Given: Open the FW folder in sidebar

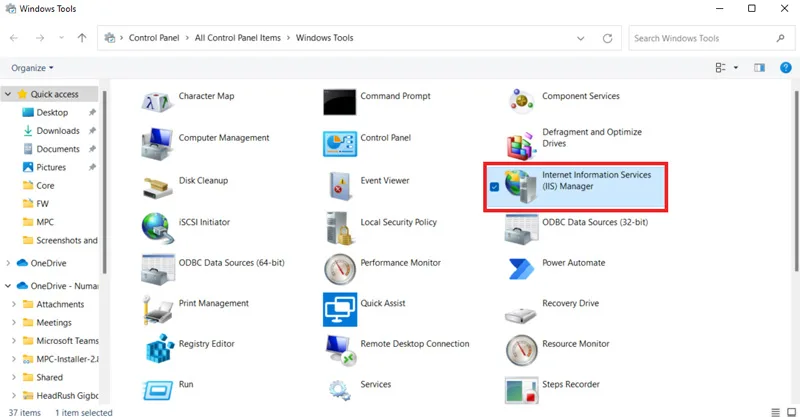Looking at the screenshot, I should (x=42, y=204).
